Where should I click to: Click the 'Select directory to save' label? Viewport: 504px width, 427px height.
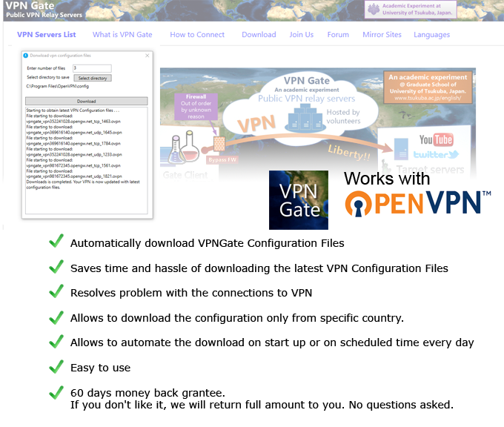[48, 77]
